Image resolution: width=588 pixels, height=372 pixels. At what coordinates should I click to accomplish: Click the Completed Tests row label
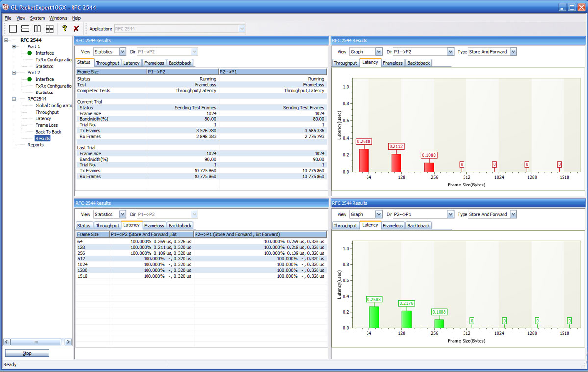tap(94, 91)
